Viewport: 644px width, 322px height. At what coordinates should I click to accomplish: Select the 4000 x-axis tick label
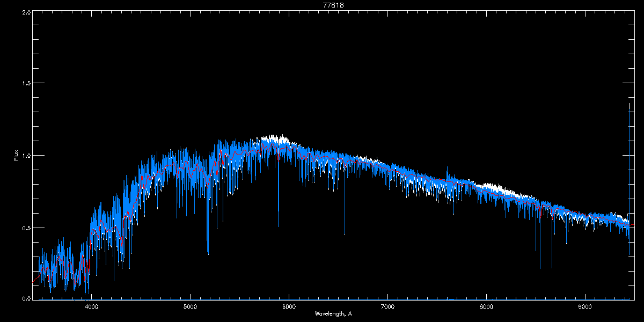(x=91, y=307)
